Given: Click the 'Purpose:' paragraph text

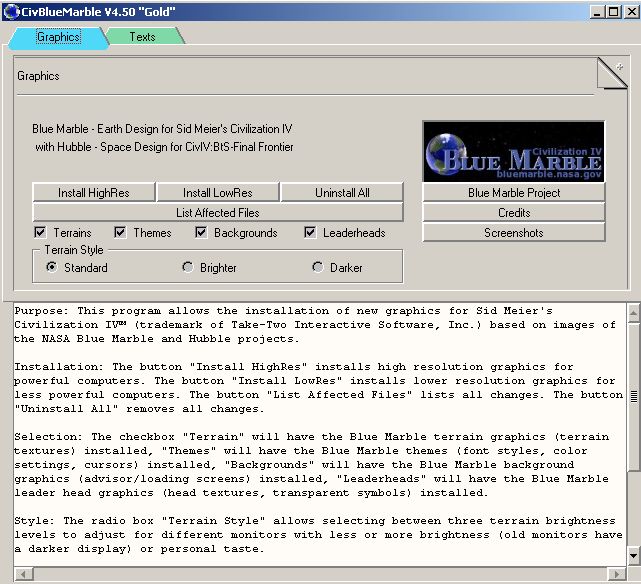Looking at the screenshot, I should 315,325.
